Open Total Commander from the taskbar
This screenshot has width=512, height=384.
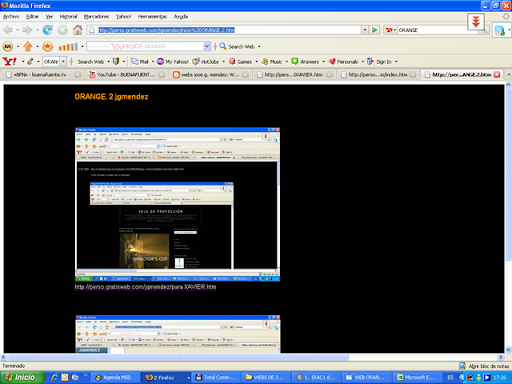[216, 377]
